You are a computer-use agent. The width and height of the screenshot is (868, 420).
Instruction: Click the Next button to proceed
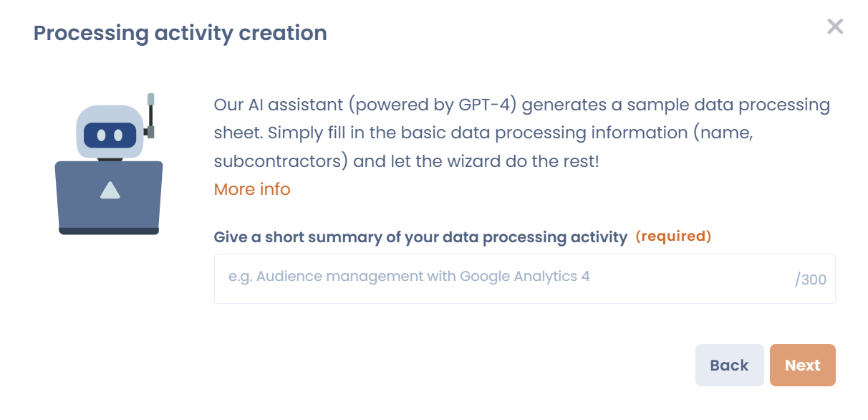coord(802,365)
